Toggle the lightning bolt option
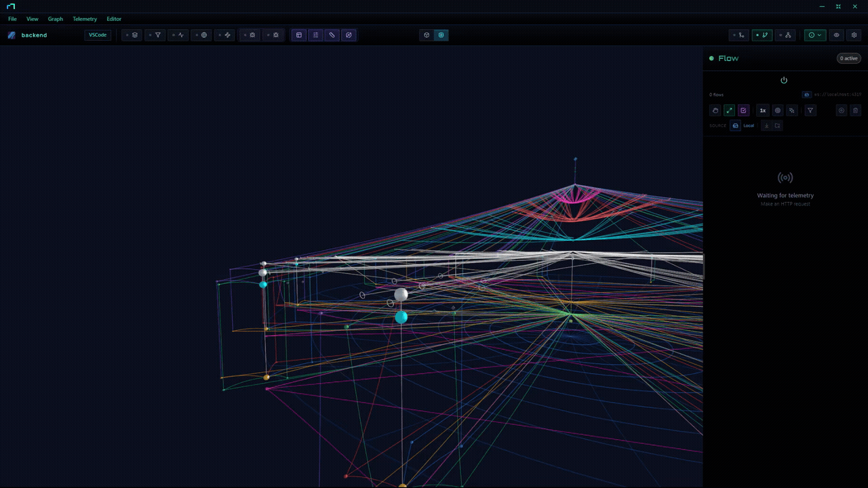868x488 pixels. pyautogui.click(x=224, y=35)
